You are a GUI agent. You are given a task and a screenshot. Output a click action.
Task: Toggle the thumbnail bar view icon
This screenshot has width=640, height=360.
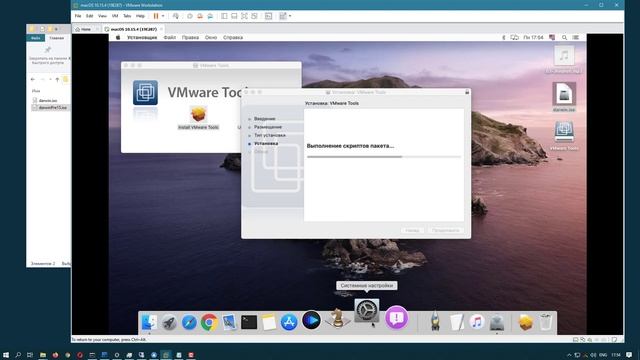coord(234,16)
